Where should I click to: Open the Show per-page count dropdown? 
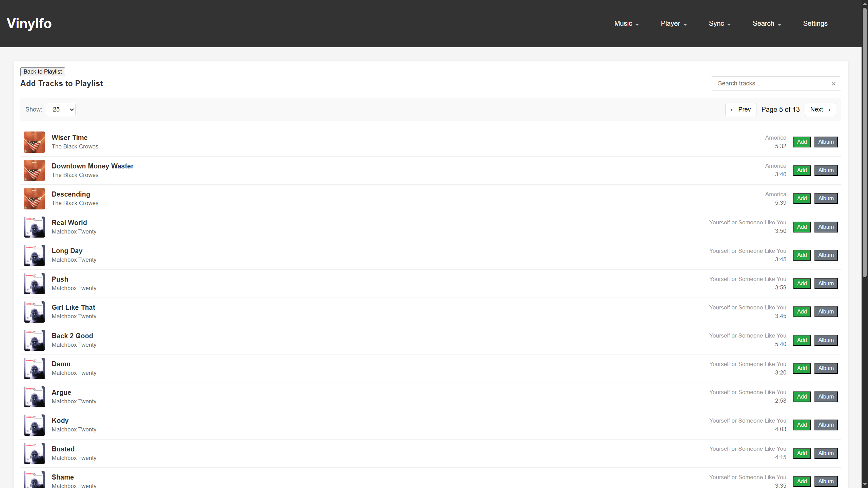(61, 109)
